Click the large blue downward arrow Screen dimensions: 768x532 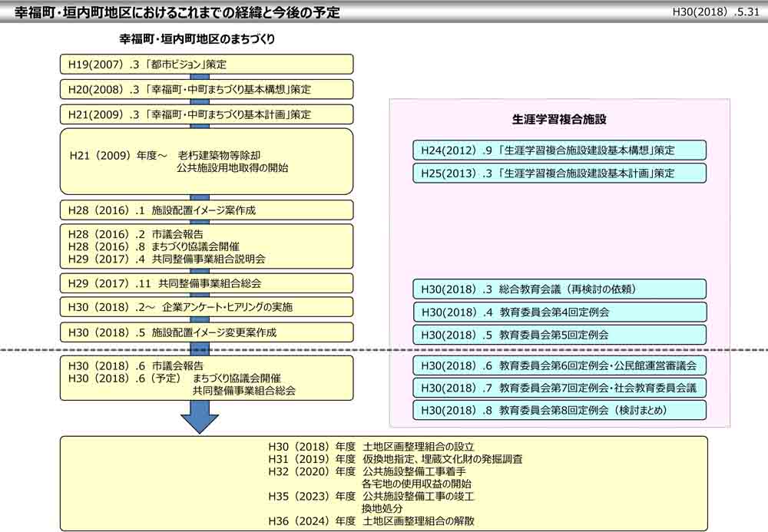(x=199, y=418)
